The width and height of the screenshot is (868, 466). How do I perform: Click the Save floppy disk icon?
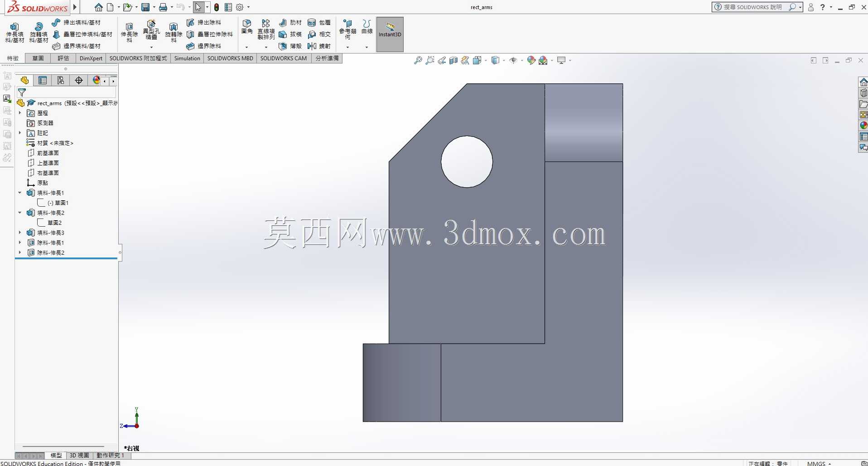coord(145,7)
